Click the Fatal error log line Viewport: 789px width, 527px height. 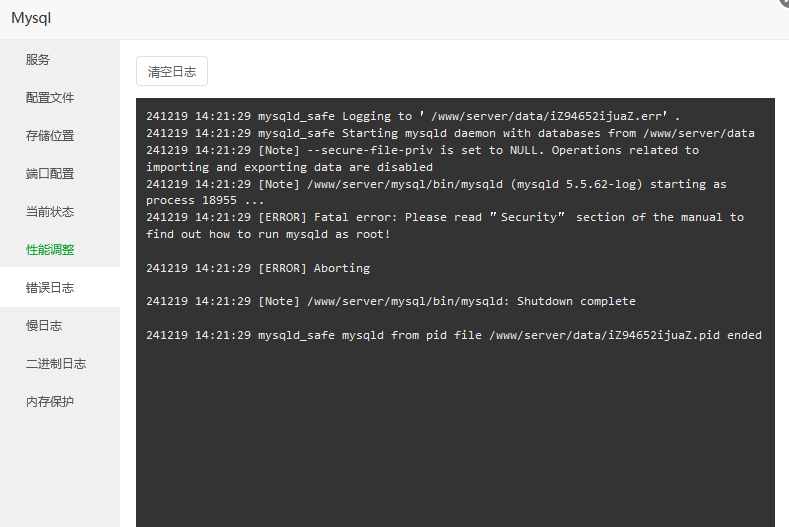[x=445, y=225]
